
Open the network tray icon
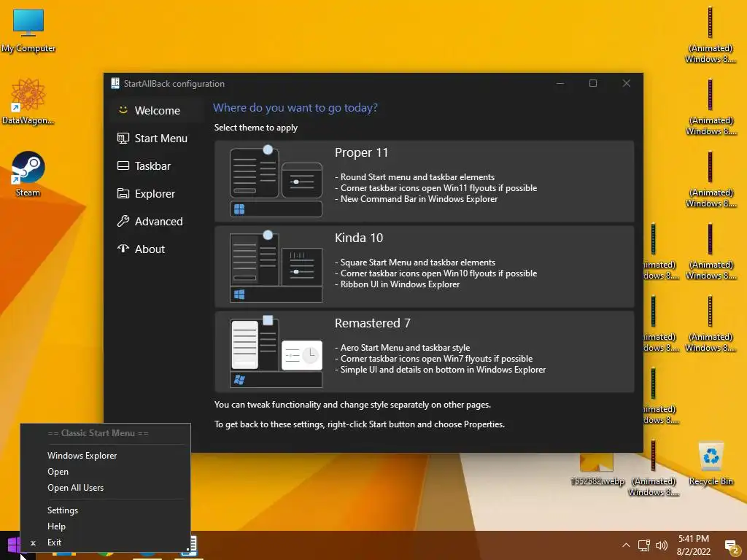(x=644, y=545)
